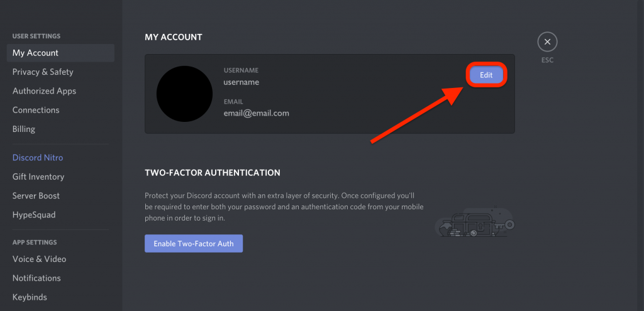Click the email@email.com address text
This screenshot has height=311, width=644.
click(257, 113)
